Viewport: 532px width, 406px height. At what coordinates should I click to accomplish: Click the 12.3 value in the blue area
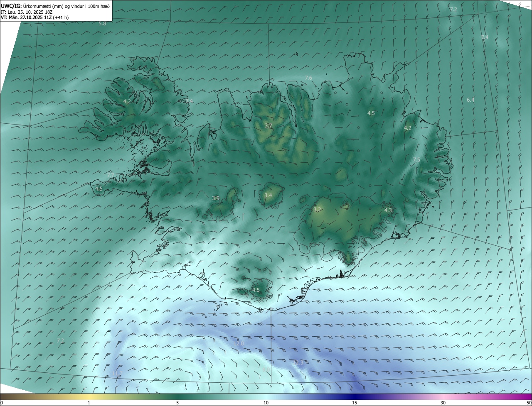coord(298,363)
